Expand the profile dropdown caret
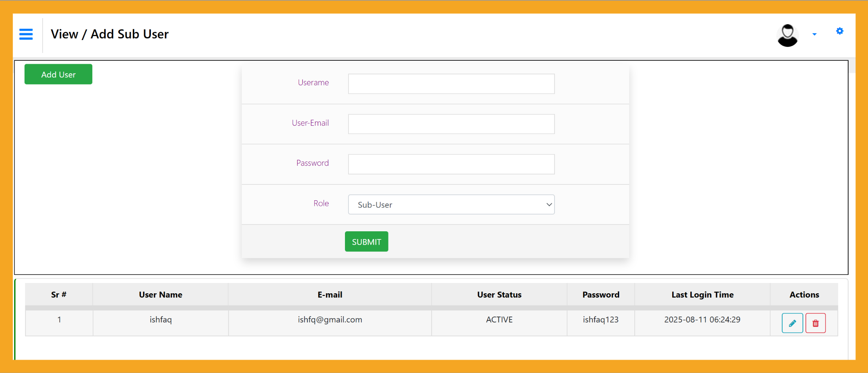868x373 pixels. click(x=814, y=34)
